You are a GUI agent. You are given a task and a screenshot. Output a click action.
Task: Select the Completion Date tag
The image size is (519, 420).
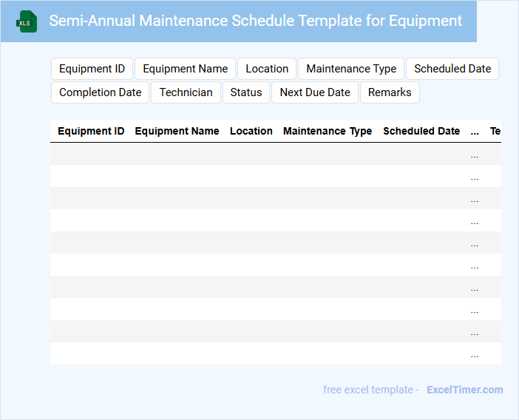coord(100,92)
